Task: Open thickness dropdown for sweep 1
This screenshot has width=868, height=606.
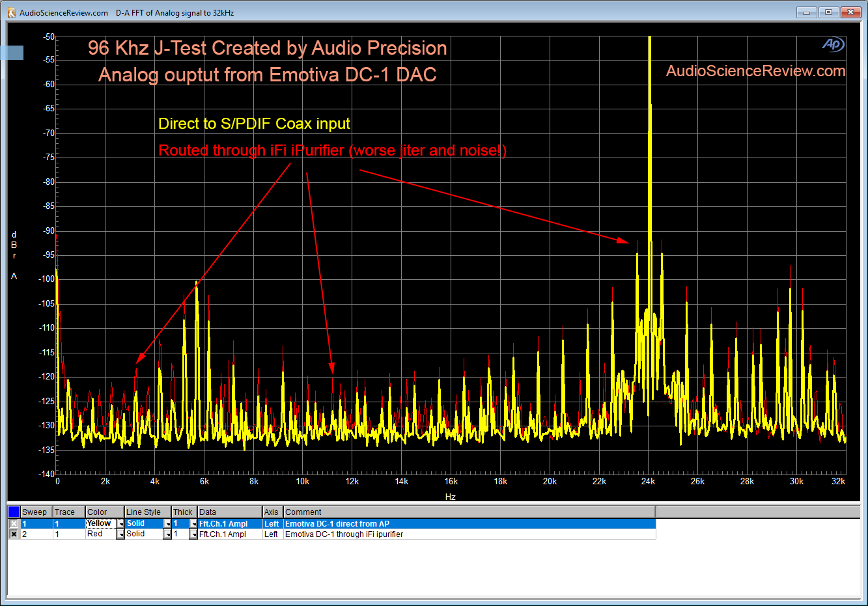Action: pyautogui.click(x=193, y=524)
